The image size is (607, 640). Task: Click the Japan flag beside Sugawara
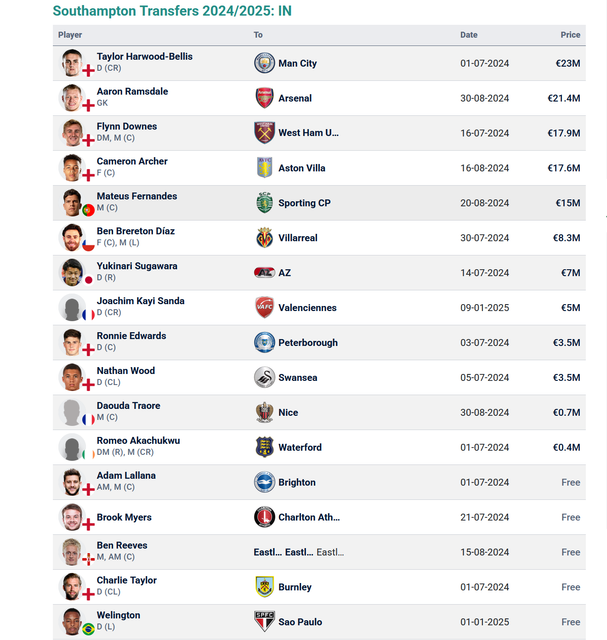[x=88, y=280]
